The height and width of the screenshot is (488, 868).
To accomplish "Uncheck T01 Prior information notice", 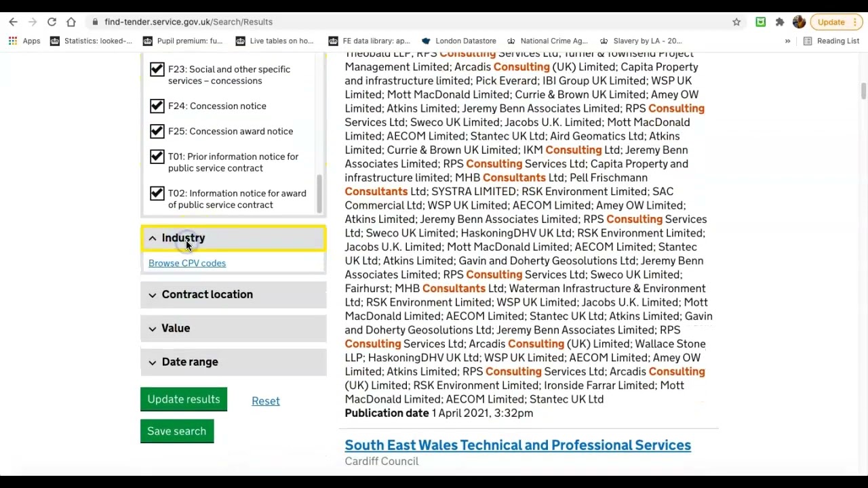I will coord(157,157).
